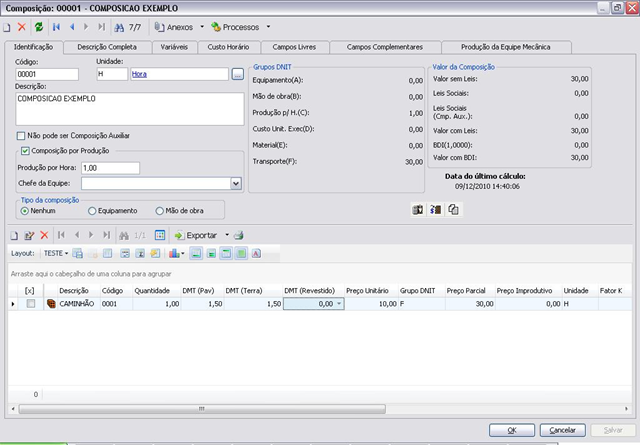
Task: Click Preço Parcial cell showing 30,00
Action: (x=470, y=304)
